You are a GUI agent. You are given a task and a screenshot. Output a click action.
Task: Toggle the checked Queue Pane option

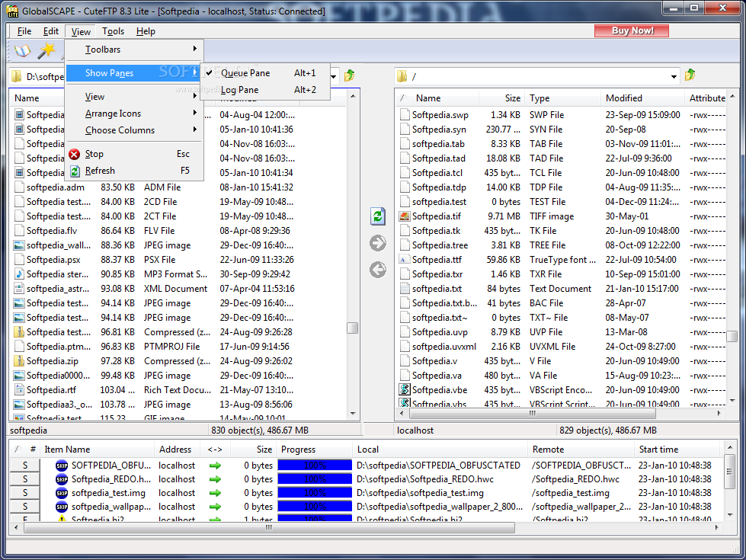click(x=265, y=73)
